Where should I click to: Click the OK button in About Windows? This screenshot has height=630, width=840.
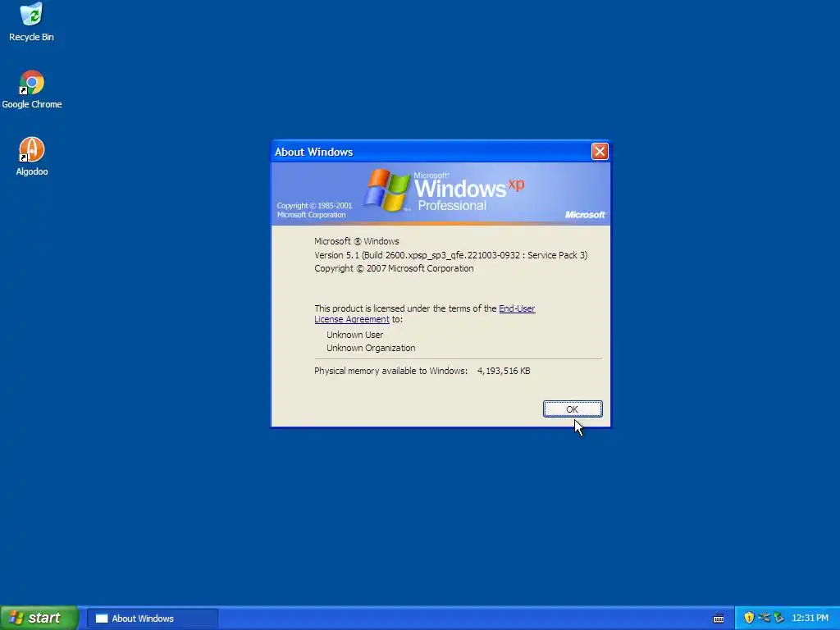pyautogui.click(x=572, y=409)
